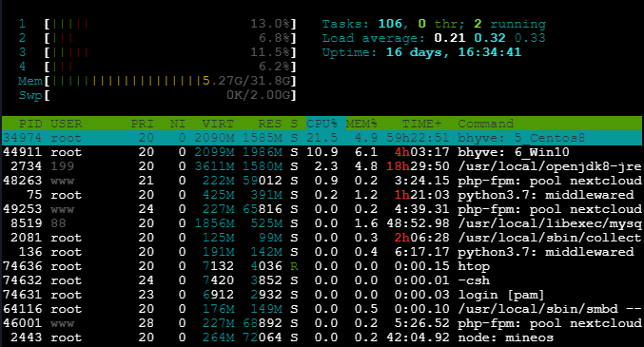This screenshot has width=644, height=347.
Task: Click PID 48263 php-fpm nextcloud row
Action: click(322, 181)
